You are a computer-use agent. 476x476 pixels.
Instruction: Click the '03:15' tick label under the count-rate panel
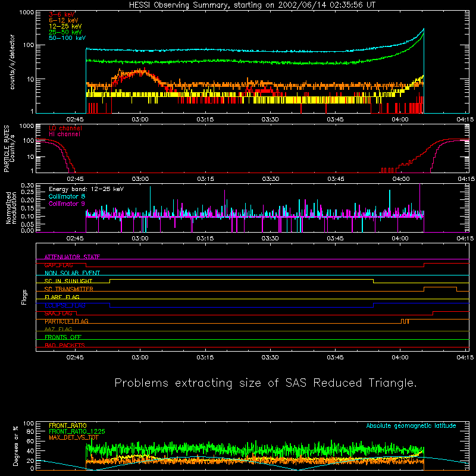(x=205, y=120)
